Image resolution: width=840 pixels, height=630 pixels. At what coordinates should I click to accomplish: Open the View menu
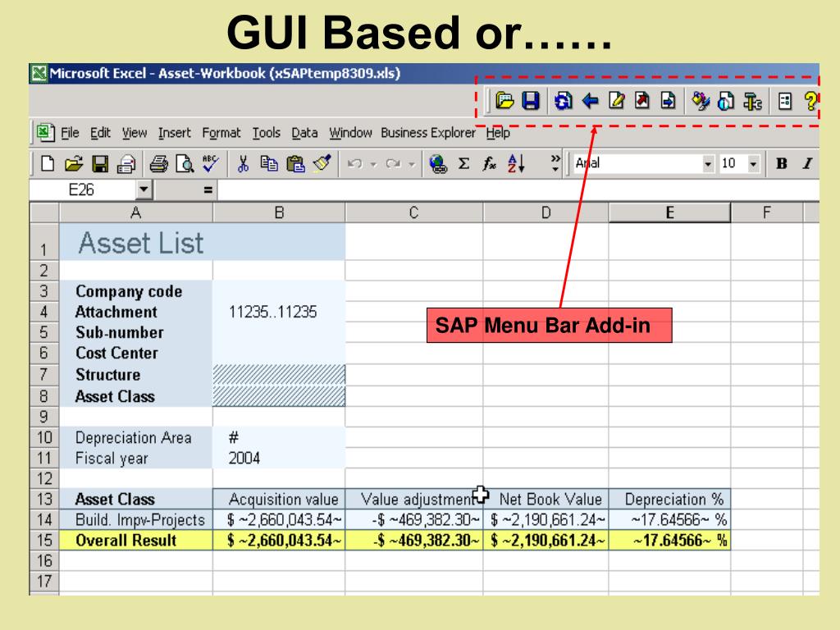pyautogui.click(x=135, y=133)
